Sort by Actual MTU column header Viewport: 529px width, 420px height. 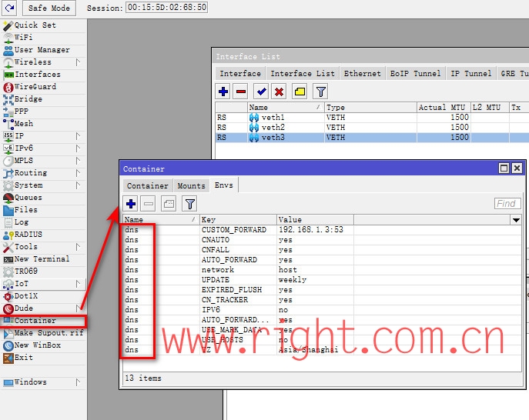[x=444, y=108]
